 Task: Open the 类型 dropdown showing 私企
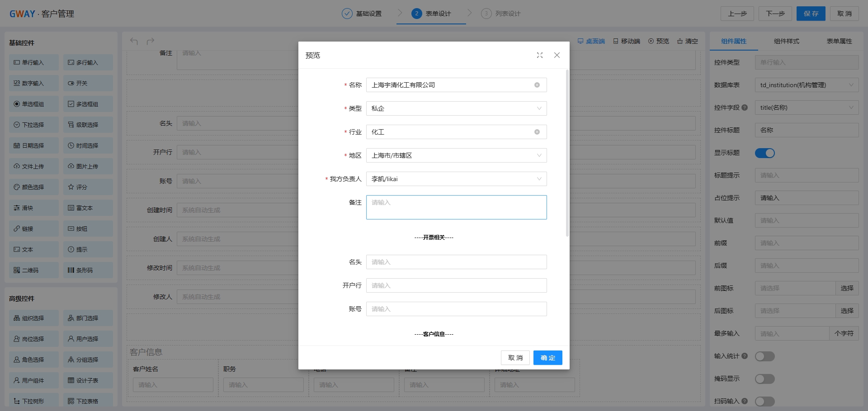[456, 108]
